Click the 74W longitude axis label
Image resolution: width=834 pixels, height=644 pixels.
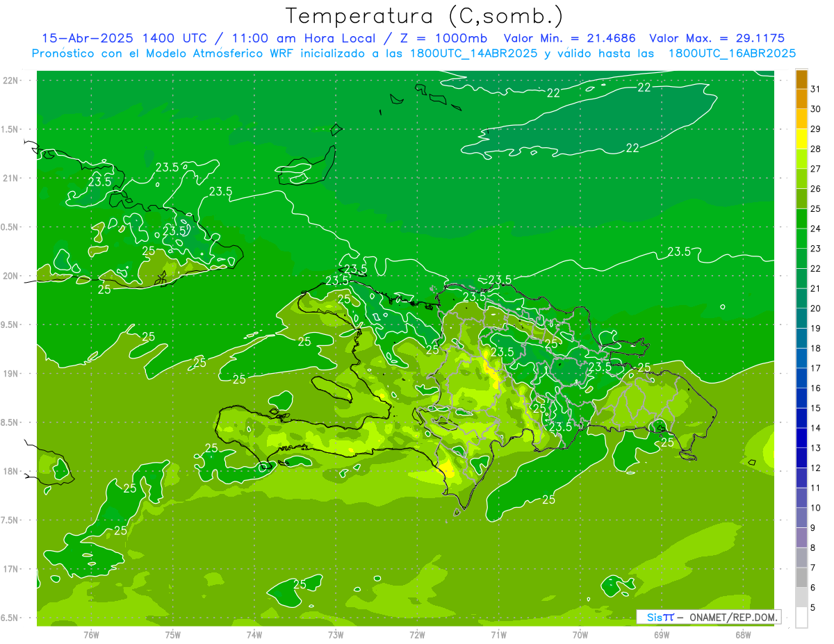tap(254, 634)
